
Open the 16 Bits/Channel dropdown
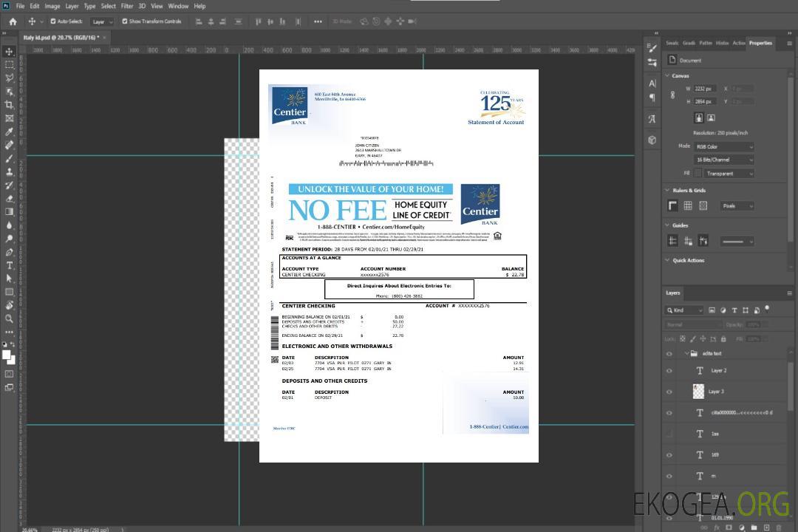pyautogui.click(x=723, y=160)
